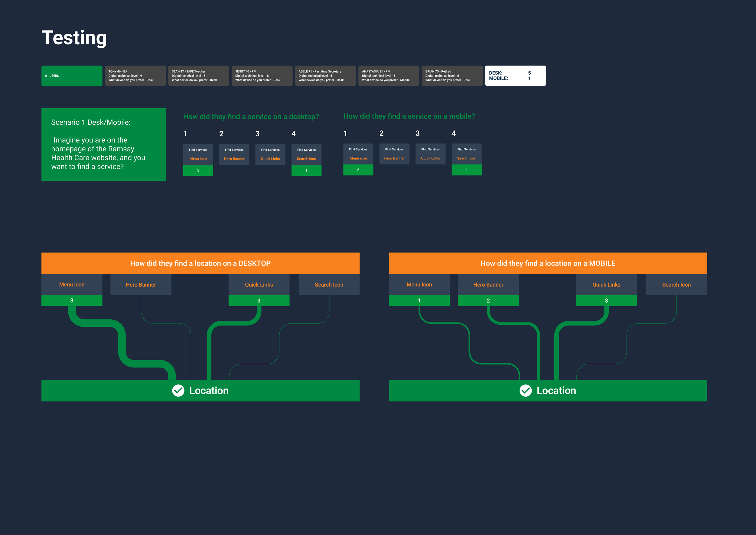
Task: Click count 2 under MOBILE Hero Banner
Action: point(488,300)
